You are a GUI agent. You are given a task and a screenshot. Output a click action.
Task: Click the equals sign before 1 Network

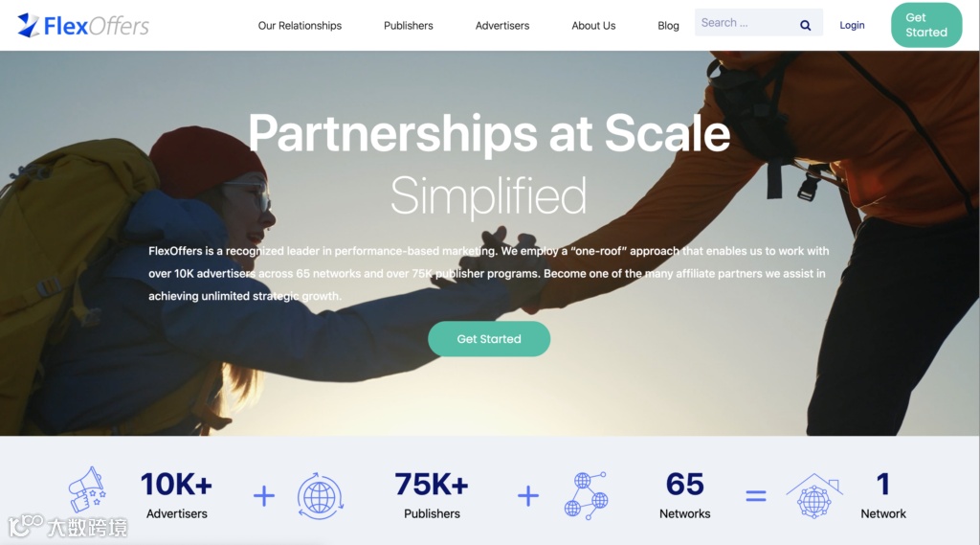pos(756,497)
